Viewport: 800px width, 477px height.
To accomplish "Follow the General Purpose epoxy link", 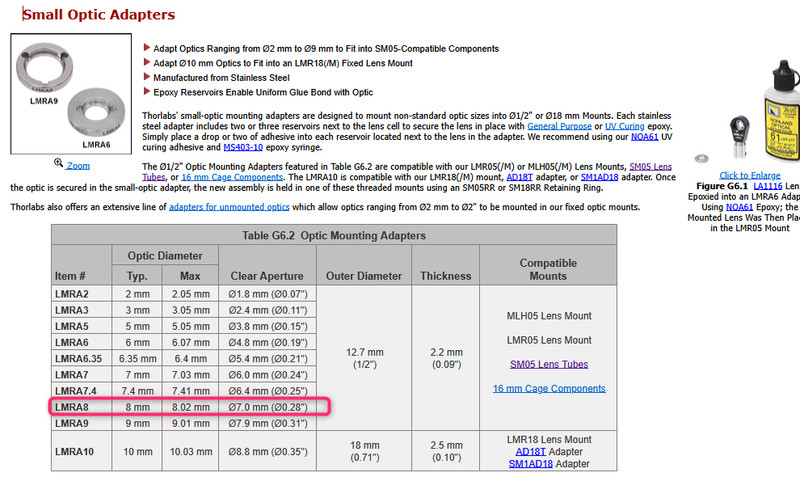I will (559, 126).
